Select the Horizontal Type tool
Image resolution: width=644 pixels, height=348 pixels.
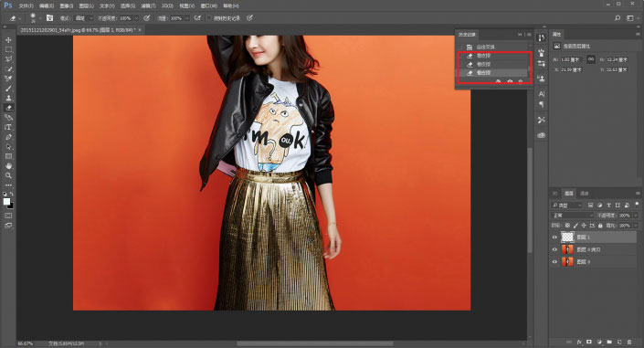[x=8, y=127]
